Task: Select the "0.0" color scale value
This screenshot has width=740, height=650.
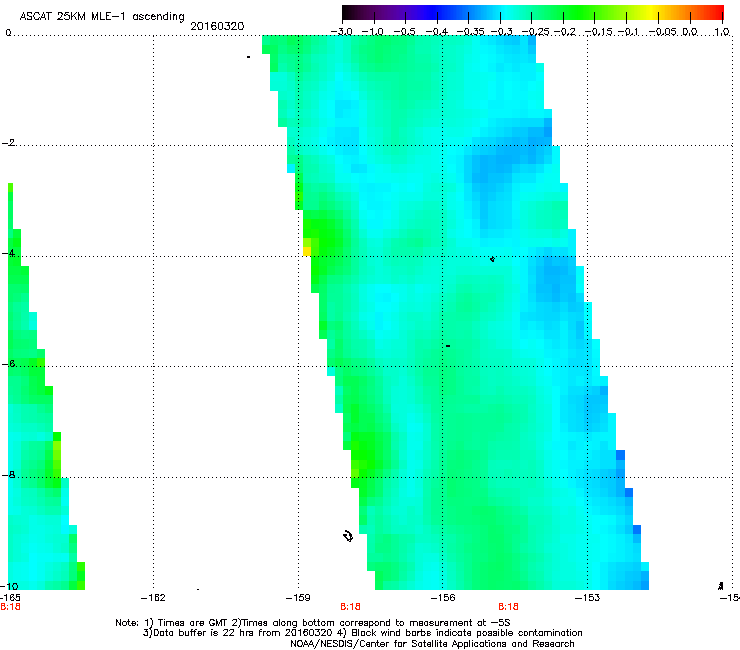Action: click(690, 32)
